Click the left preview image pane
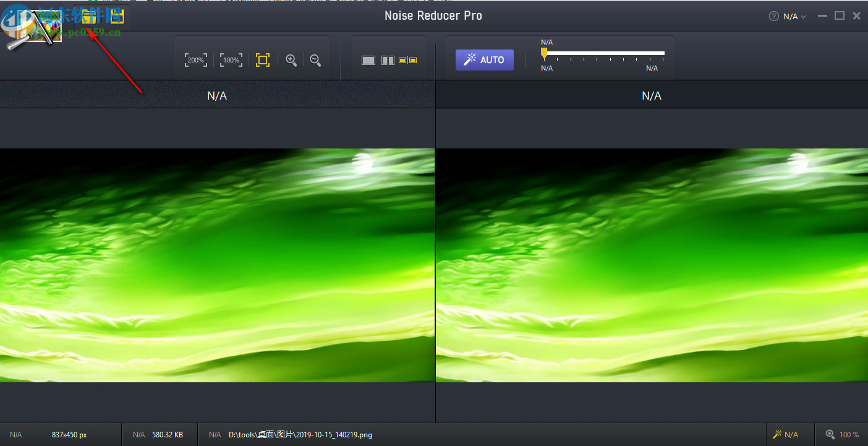Viewport: 868px width, 446px height. pos(217,265)
